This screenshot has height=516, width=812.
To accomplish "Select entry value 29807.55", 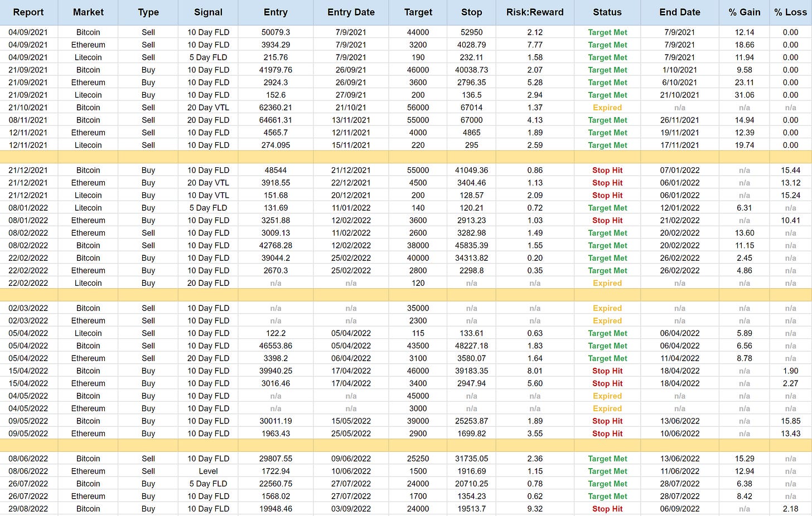I will pos(275,459).
